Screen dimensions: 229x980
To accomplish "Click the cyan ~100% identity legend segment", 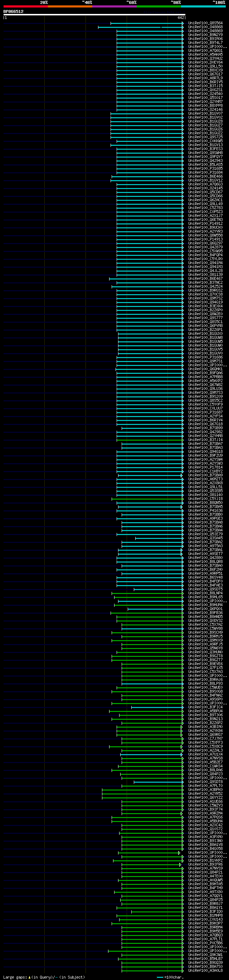I will 203,6.
